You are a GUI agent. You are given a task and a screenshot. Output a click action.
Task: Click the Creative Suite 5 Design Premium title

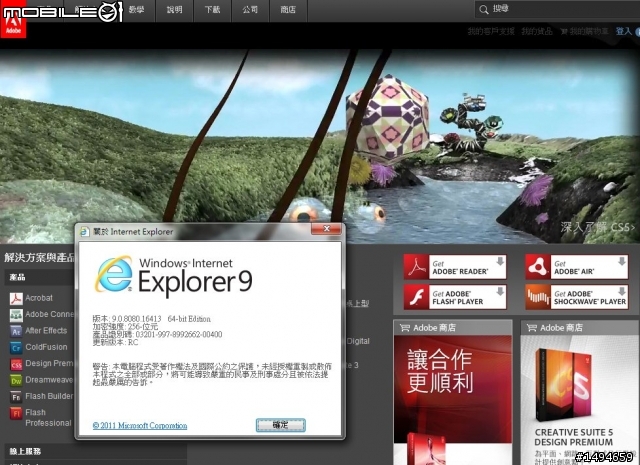[x=573, y=437]
